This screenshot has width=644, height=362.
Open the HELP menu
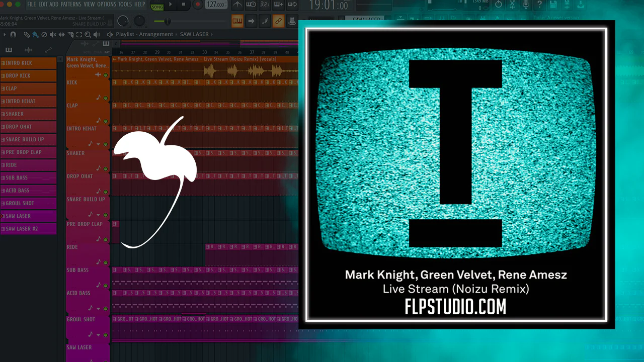click(139, 5)
